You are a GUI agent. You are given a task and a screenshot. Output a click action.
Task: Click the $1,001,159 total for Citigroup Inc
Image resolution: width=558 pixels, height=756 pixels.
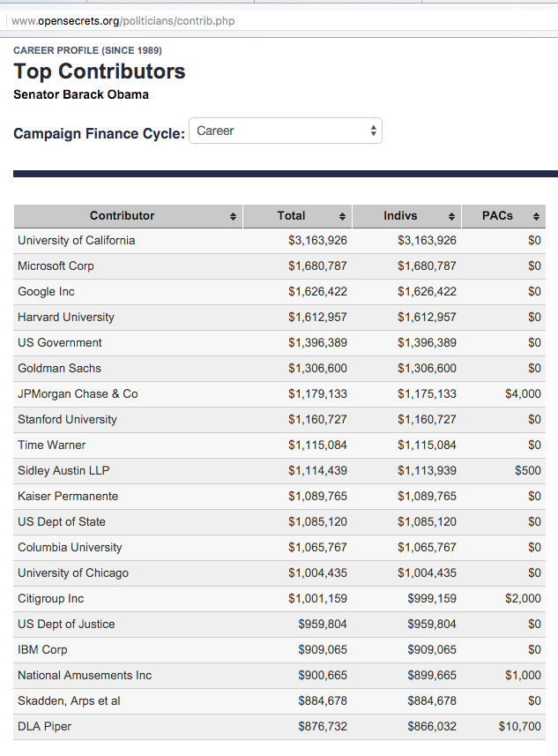click(x=317, y=598)
